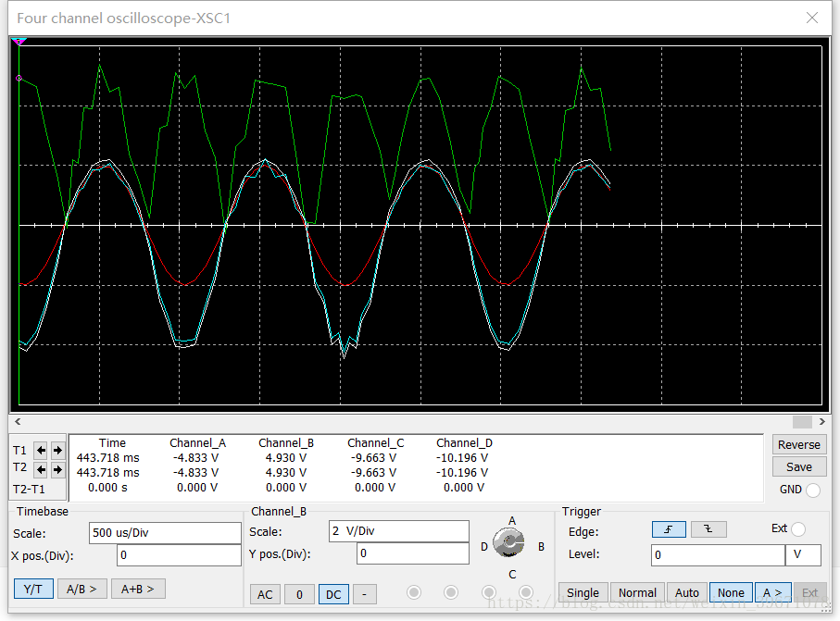Click the T1 Channel_C value -9.663 V
The height and width of the screenshot is (621, 840).
pos(373,458)
